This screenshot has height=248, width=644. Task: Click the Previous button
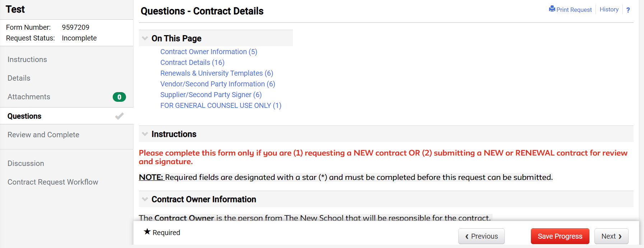[x=481, y=236]
